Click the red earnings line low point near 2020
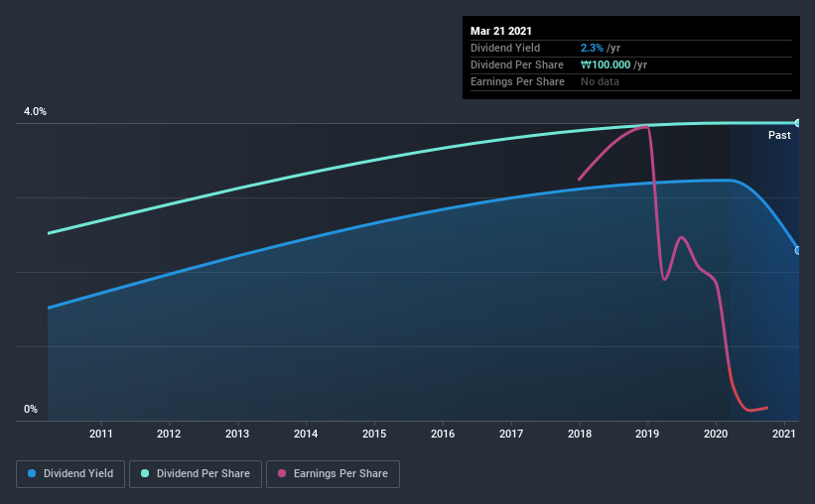 pos(750,410)
